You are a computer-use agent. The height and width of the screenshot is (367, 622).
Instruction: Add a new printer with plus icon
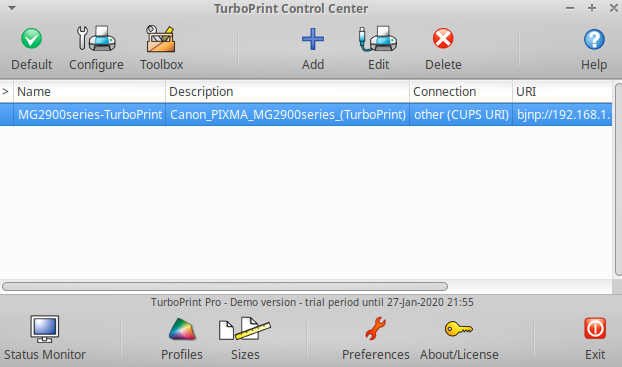click(313, 48)
